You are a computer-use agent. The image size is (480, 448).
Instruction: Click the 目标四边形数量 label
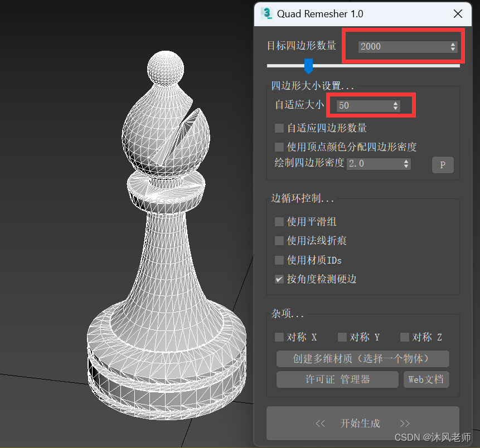[x=302, y=46]
